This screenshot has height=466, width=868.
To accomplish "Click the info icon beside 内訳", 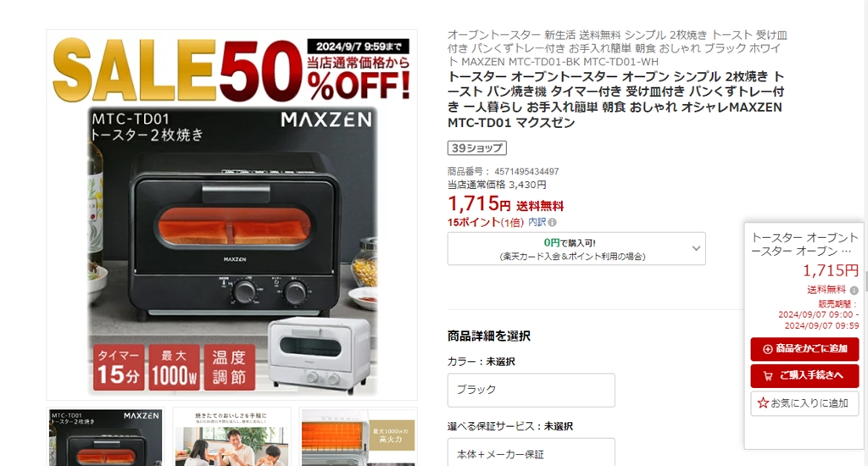I will [553, 223].
